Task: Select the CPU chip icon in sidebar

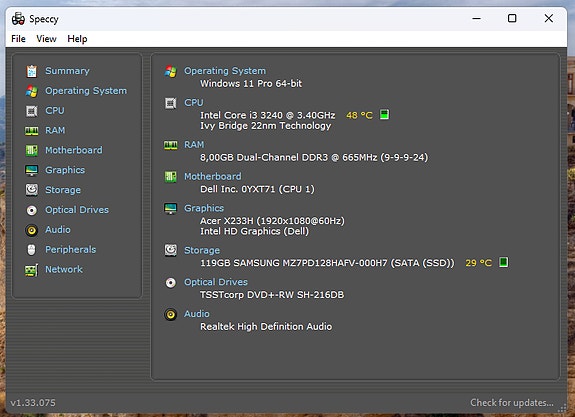Action: 32,111
